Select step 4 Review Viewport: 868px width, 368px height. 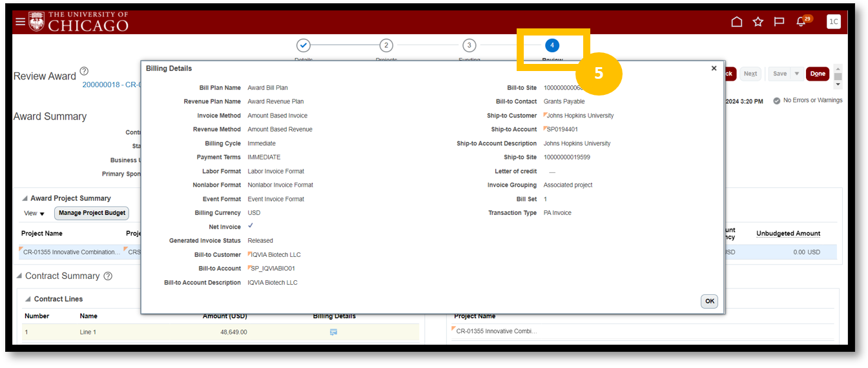[552, 45]
